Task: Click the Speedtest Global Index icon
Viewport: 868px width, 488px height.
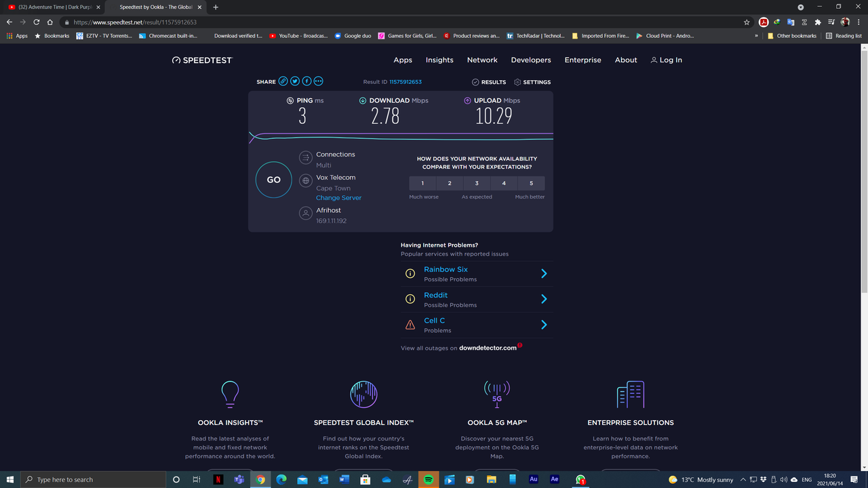Action: click(x=363, y=394)
